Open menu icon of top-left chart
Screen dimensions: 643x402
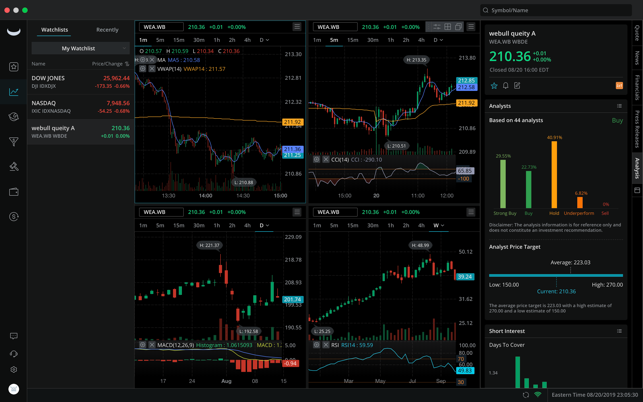coord(297,27)
